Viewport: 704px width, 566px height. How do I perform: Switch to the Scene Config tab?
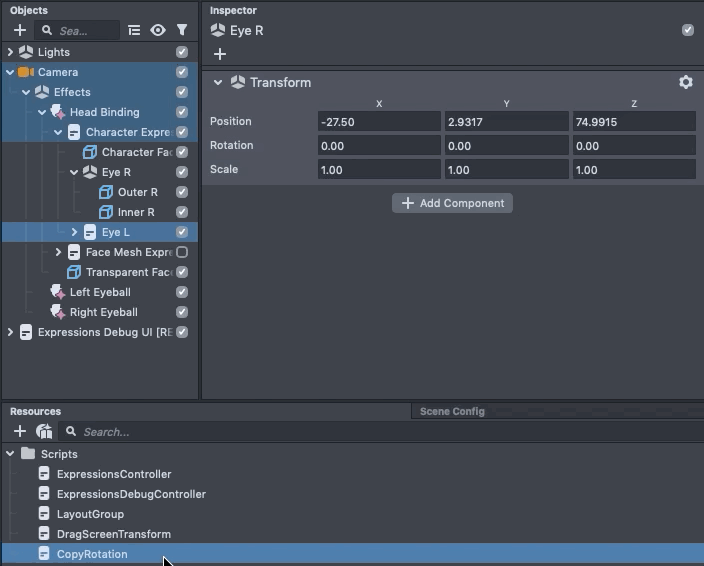pyautogui.click(x=452, y=411)
